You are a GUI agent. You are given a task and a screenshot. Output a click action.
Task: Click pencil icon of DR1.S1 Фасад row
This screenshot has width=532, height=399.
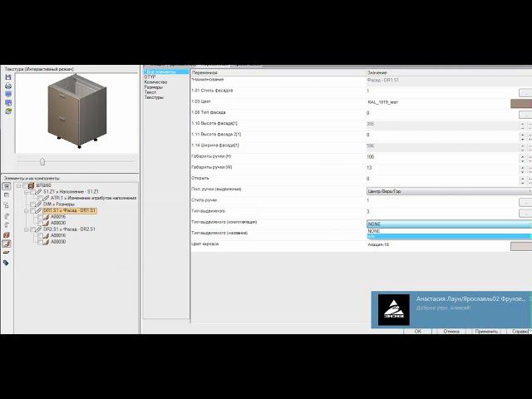tap(39, 210)
